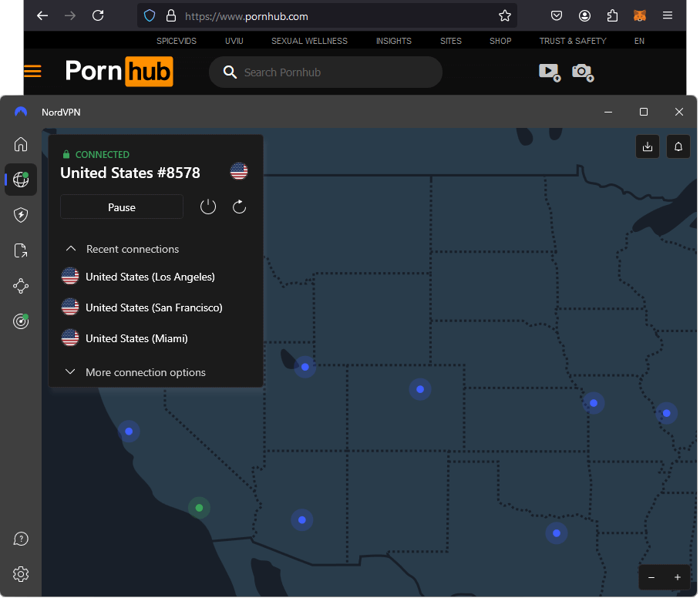
Task: Open SHOP menu item
Action: 500,41
